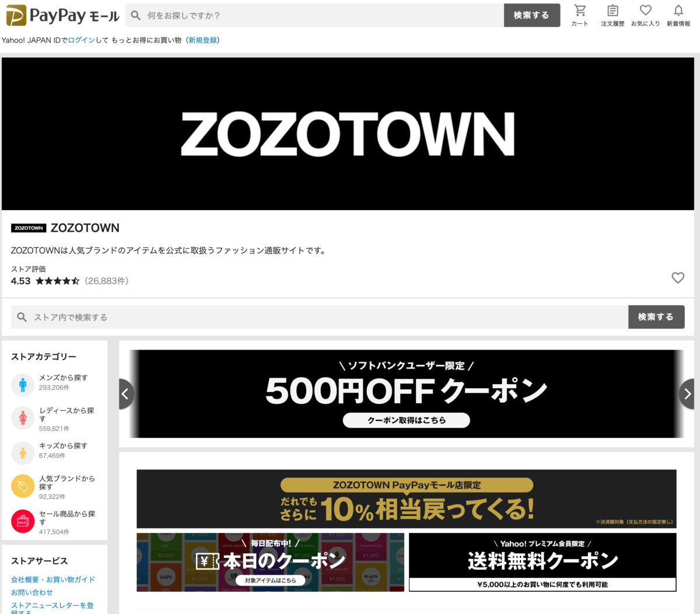Viewport: 700px width, 614px height.
Task: Click 対象アイテムはこちら pill button
Action: [x=271, y=581]
